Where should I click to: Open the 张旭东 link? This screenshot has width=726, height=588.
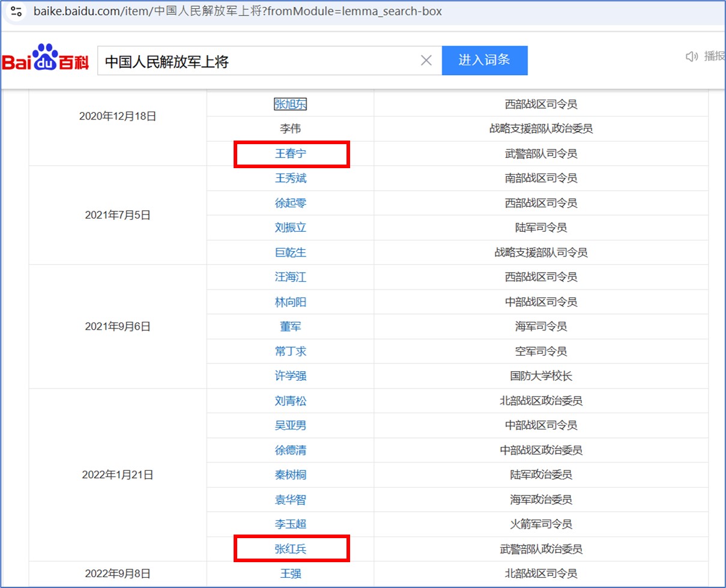pos(291,105)
